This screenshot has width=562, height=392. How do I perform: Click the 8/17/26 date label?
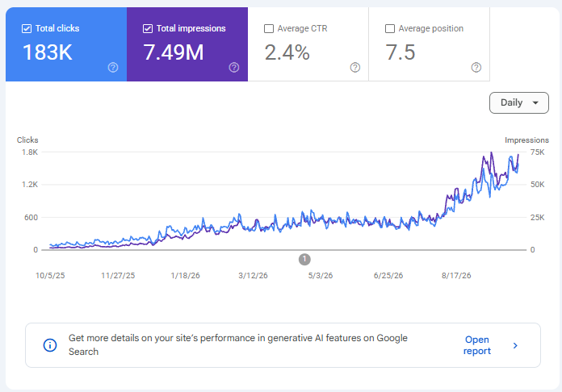pos(456,276)
